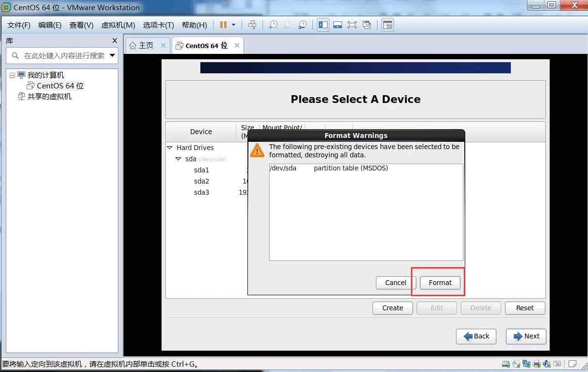
Task: Click the hard disk status bar icon
Action: tap(506, 364)
